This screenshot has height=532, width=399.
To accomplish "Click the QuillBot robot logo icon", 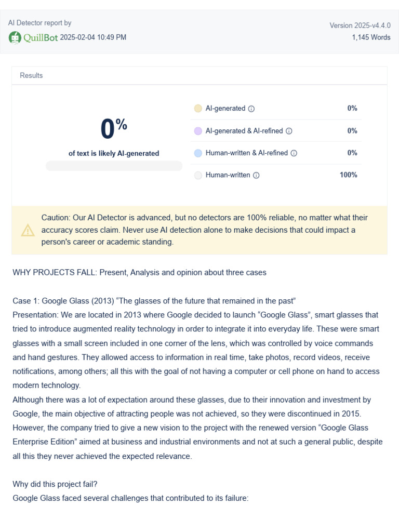I will (x=15, y=37).
